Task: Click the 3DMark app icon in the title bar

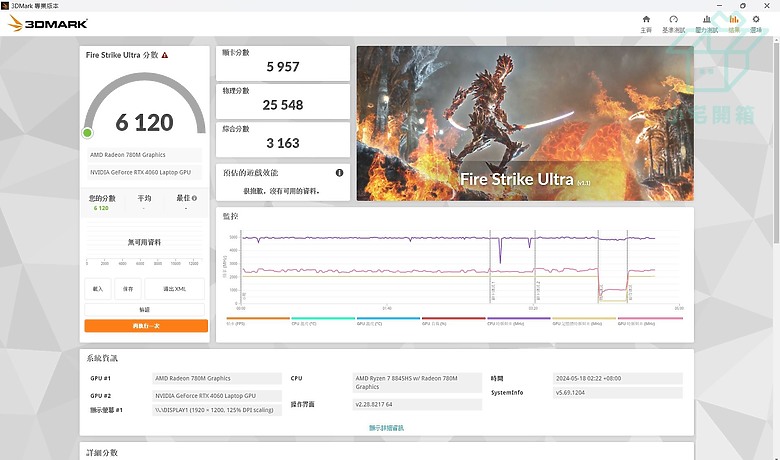Action: (5, 5)
